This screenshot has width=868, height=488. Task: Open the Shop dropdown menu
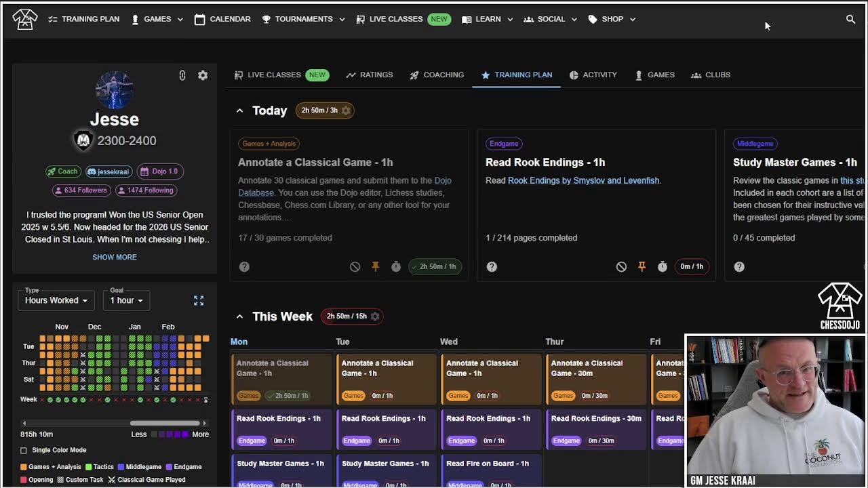coord(612,20)
